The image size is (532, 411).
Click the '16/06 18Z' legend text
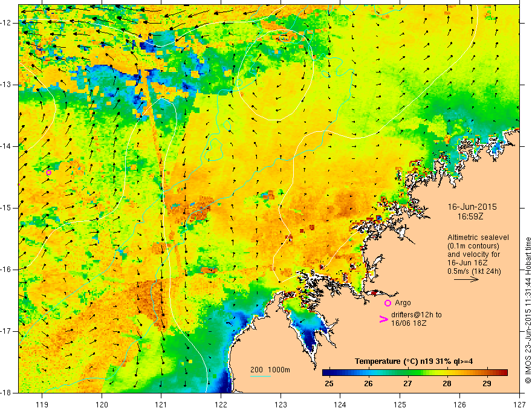point(409,323)
